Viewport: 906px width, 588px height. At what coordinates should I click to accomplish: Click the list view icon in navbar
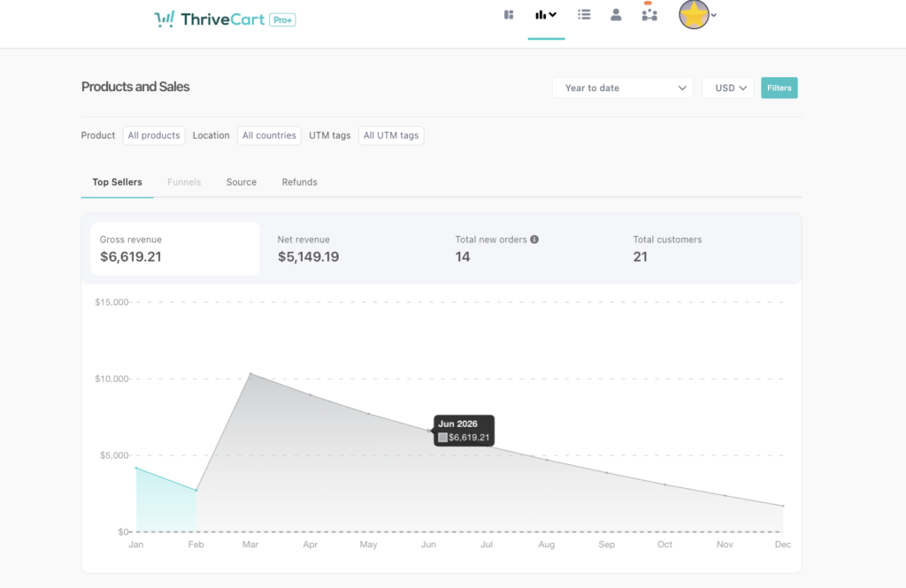click(584, 15)
